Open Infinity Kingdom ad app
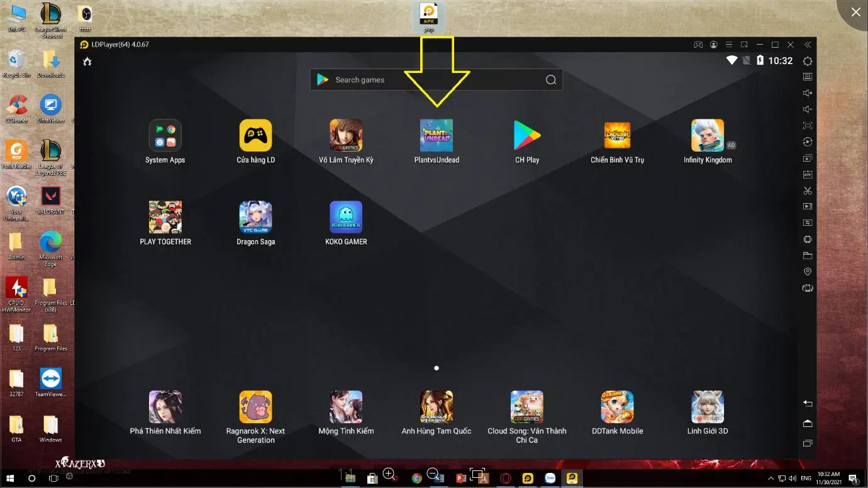Image resolution: width=868 pixels, height=488 pixels. pyautogui.click(x=708, y=141)
